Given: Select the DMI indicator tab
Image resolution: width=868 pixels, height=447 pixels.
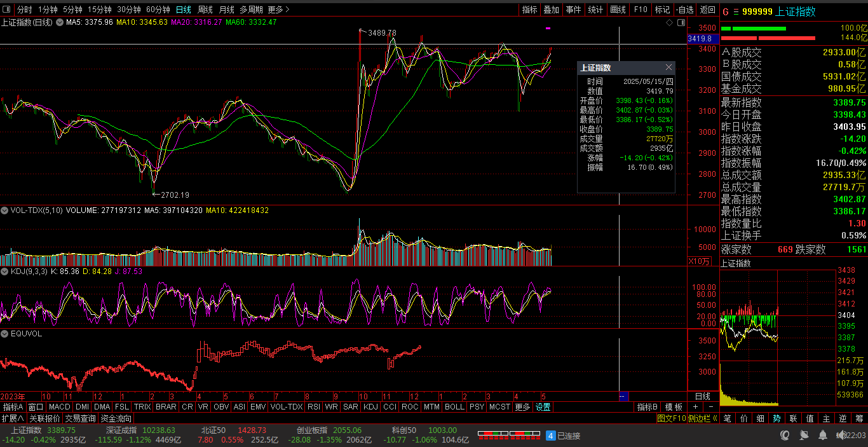Looking at the screenshot, I should (83, 407).
